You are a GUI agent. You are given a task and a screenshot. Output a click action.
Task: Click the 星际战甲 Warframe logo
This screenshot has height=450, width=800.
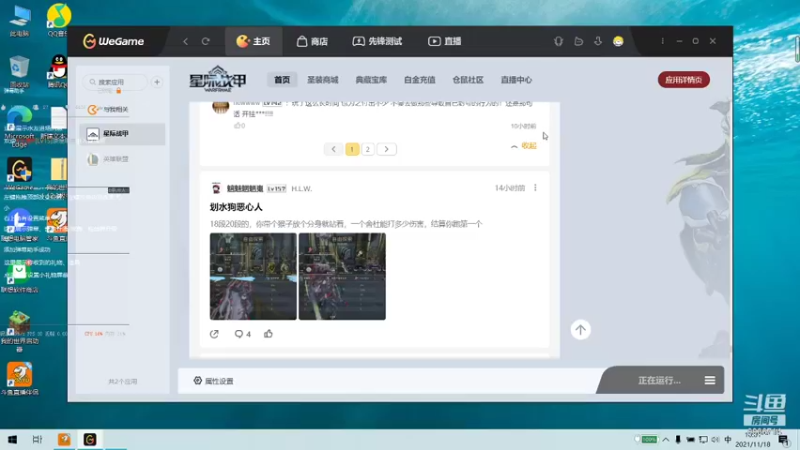[x=218, y=80]
